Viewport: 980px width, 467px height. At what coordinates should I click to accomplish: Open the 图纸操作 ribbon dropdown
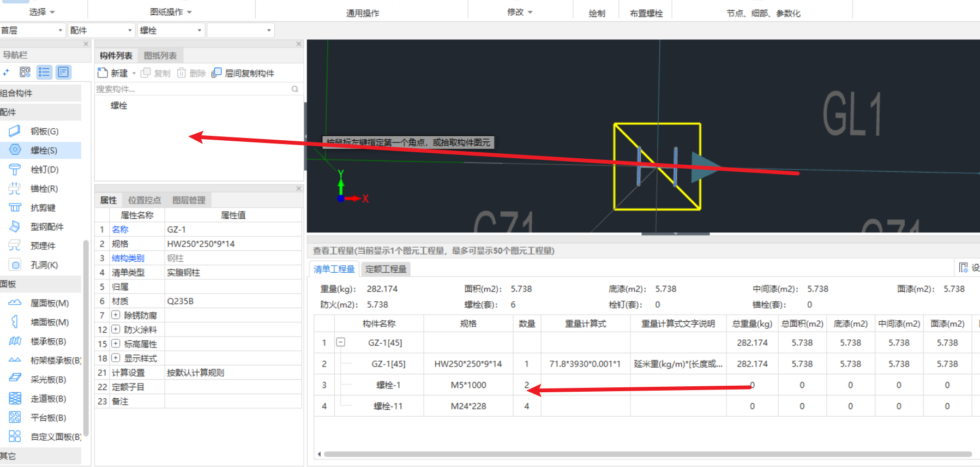(171, 12)
